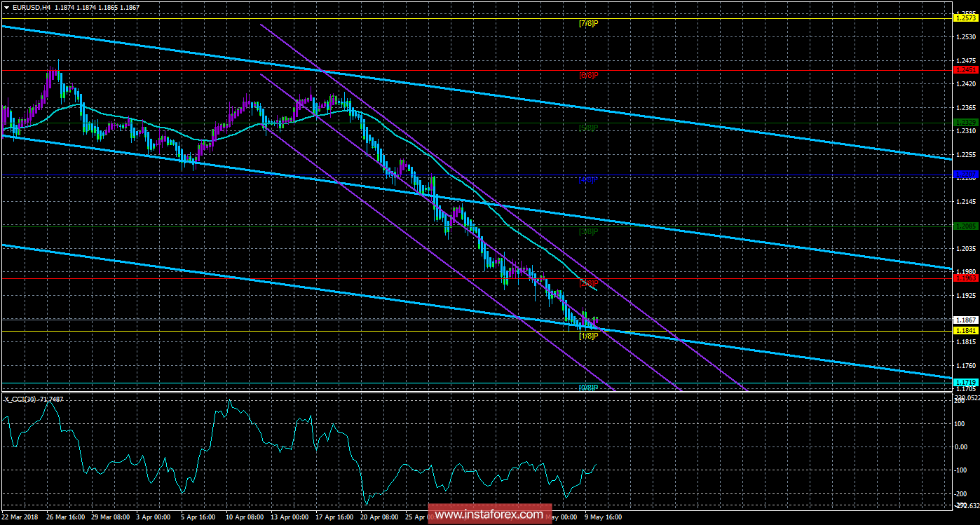Click the [1/8]P Murray level label
Screen dimensions: 980x525
(x=588, y=336)
